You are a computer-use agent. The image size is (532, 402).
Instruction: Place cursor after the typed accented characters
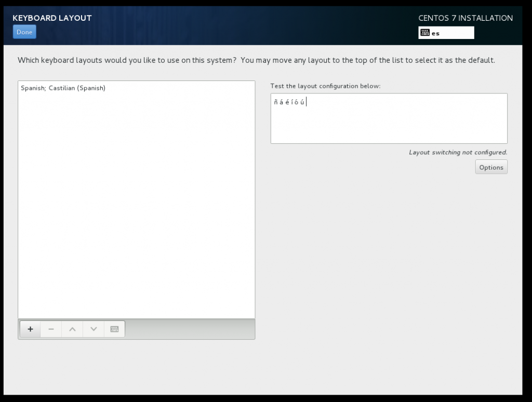coord(306,102)
